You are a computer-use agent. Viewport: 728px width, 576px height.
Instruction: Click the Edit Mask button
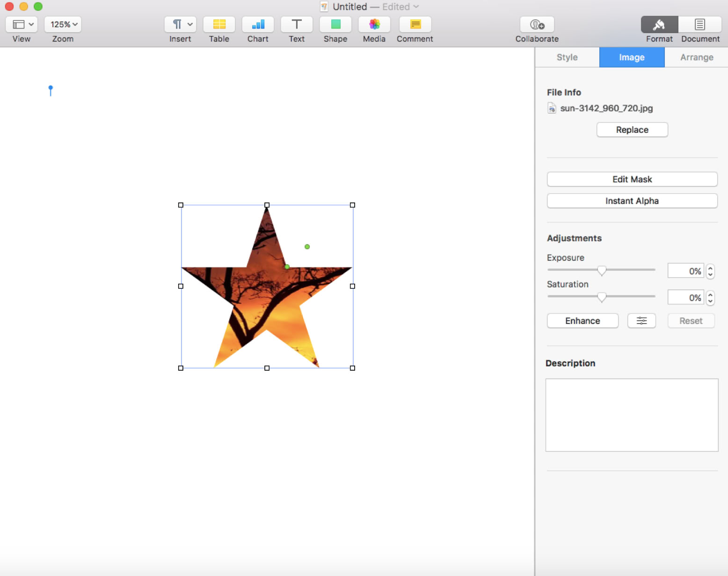[632, 179]
